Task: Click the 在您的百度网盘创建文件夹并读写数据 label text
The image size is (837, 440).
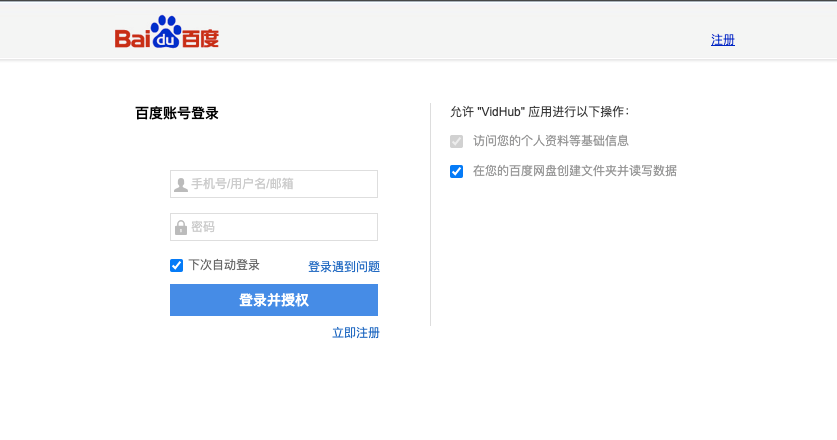Action: pyautogui.click(x=574, y=171)
